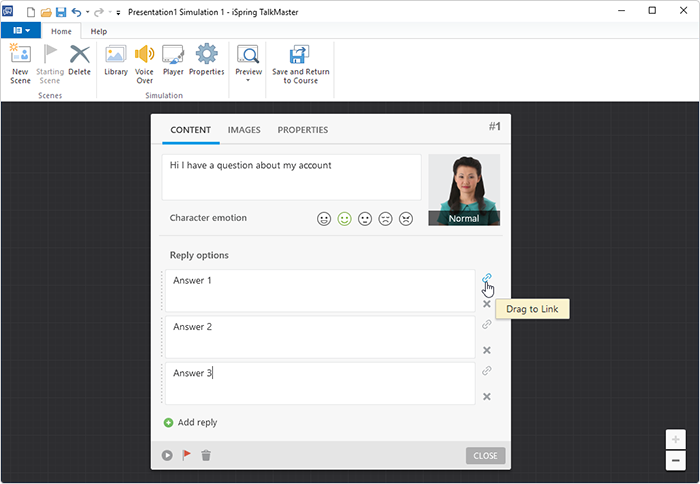Expand the Preview dropdown arrow
This screenshot has height=484, width=700.
(x=248, y=80)
